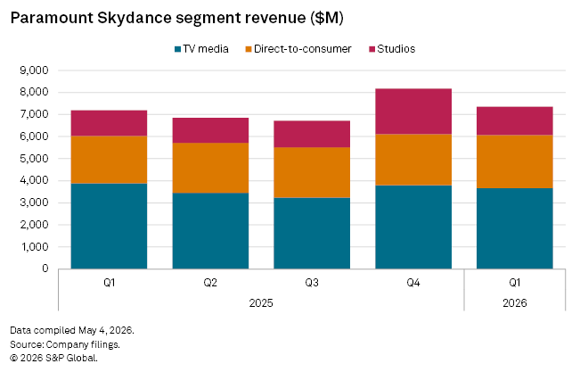588x372 pixels.
Task: Click the Direct-to-consumer orange legend swatch
Action: pos(249,49)
